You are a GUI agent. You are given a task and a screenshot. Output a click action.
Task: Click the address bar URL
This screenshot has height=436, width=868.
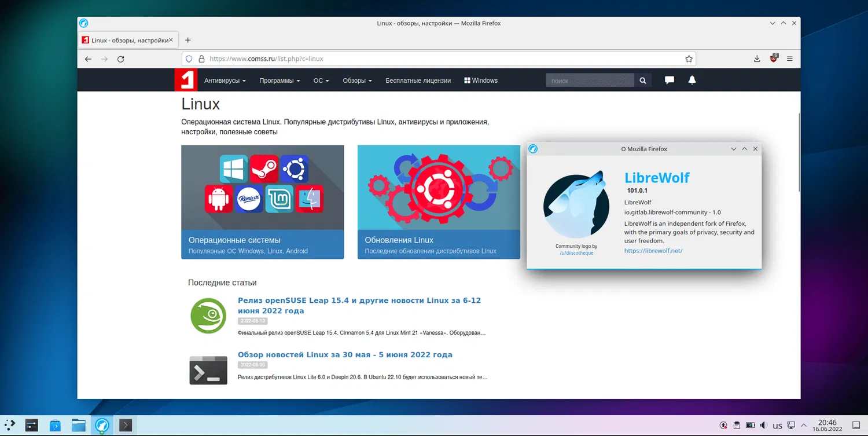(x=266, y=58)
